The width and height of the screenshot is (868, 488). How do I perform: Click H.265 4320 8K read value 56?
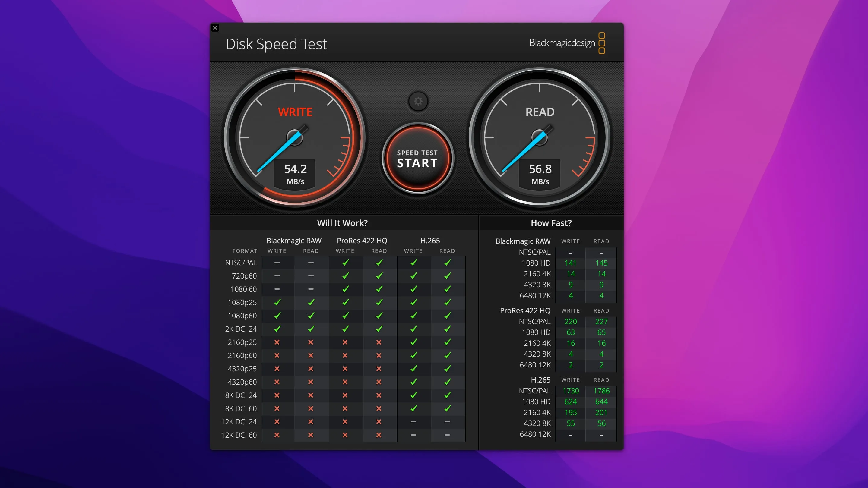[601, 423]
